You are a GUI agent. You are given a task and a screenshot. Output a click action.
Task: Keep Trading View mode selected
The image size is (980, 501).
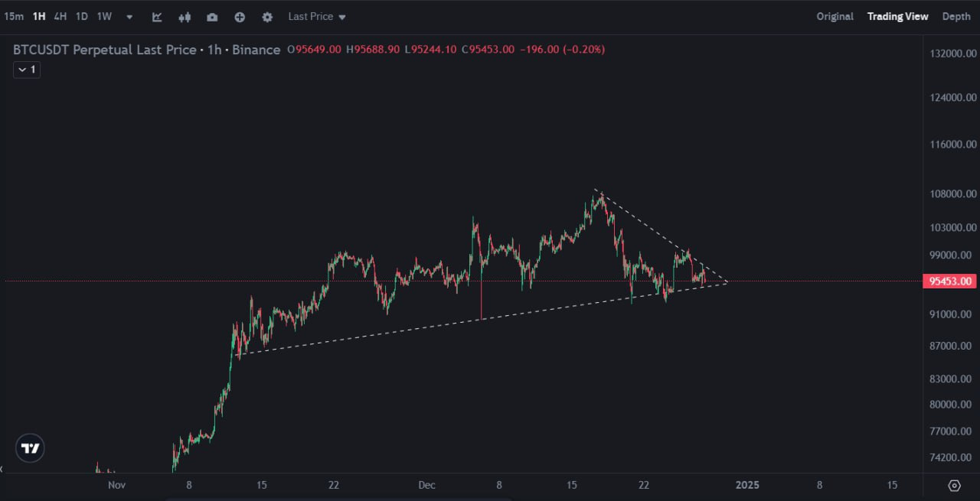897,16
